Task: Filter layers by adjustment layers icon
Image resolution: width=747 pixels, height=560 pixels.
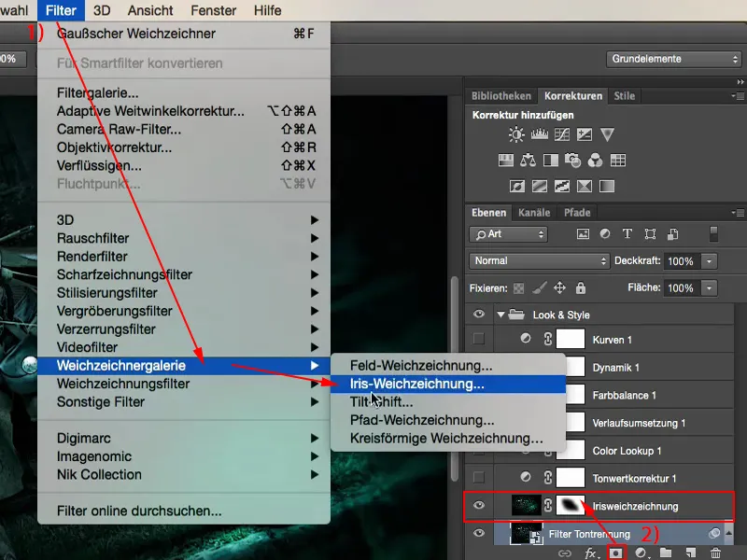Action: (x=605, y=234)
